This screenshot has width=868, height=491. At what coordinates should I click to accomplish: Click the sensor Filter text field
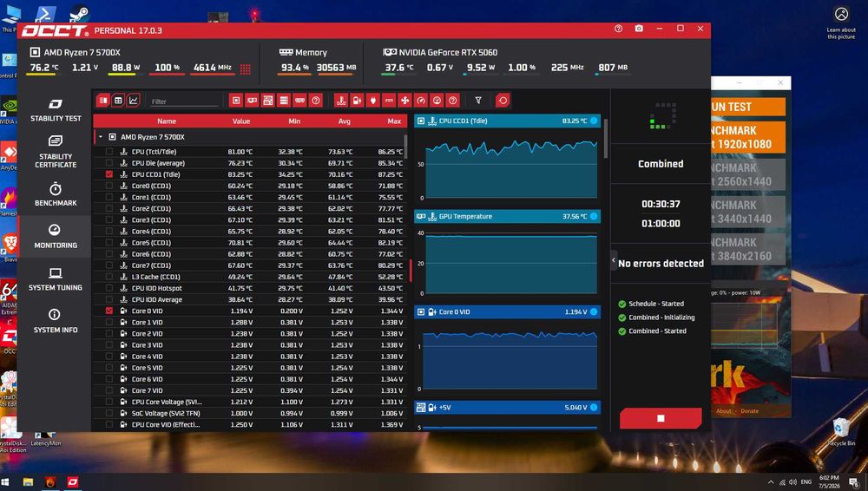click(185, 101)
